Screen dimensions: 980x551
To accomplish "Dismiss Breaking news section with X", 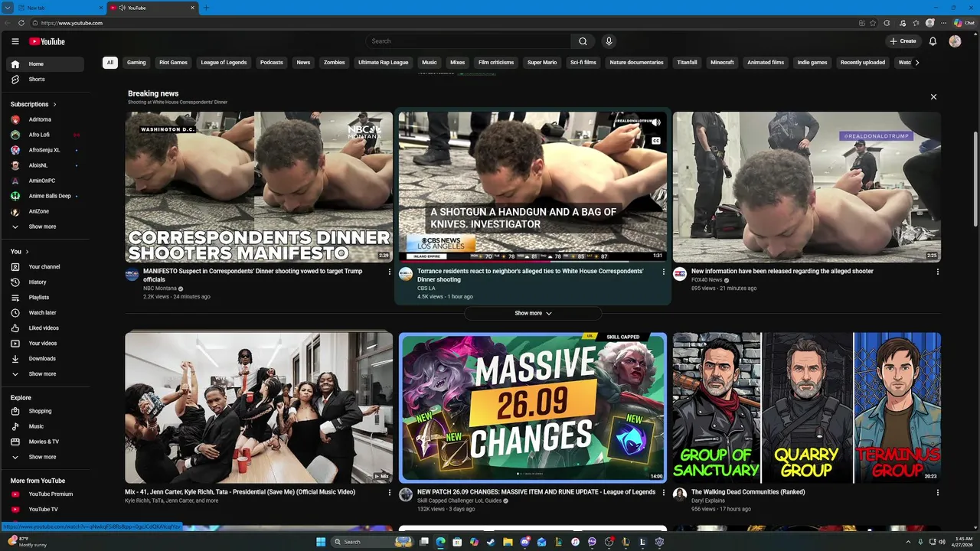I will (x=933, y=97).
